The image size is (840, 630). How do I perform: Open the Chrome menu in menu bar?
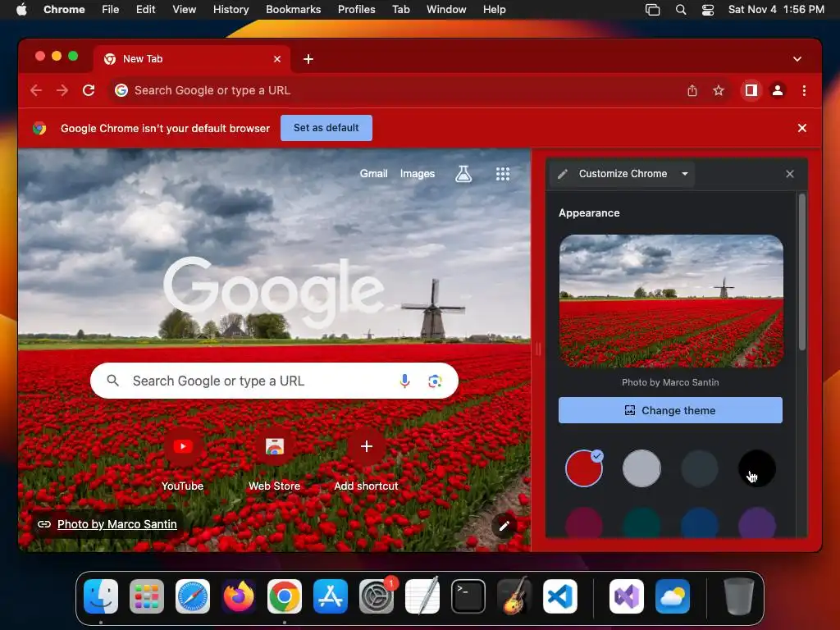pyautogui.click(x=64, y=9)
